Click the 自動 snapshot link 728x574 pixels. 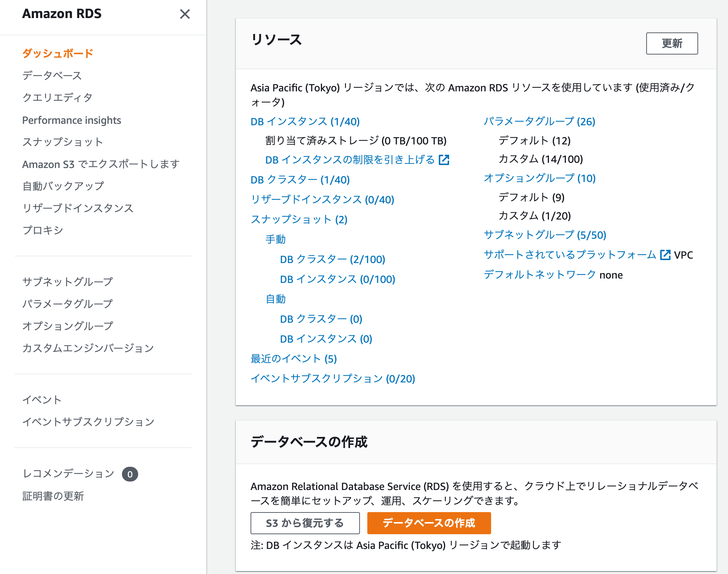point(276,299)
